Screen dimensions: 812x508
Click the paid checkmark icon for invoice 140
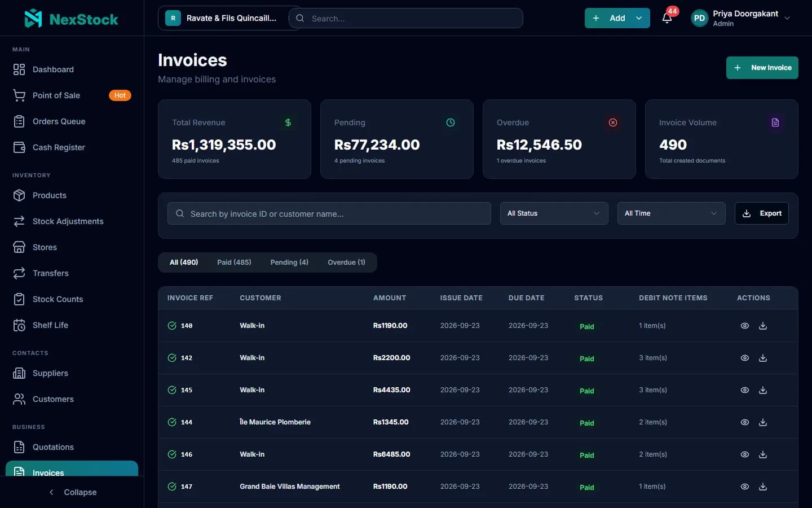pos(172,326)
